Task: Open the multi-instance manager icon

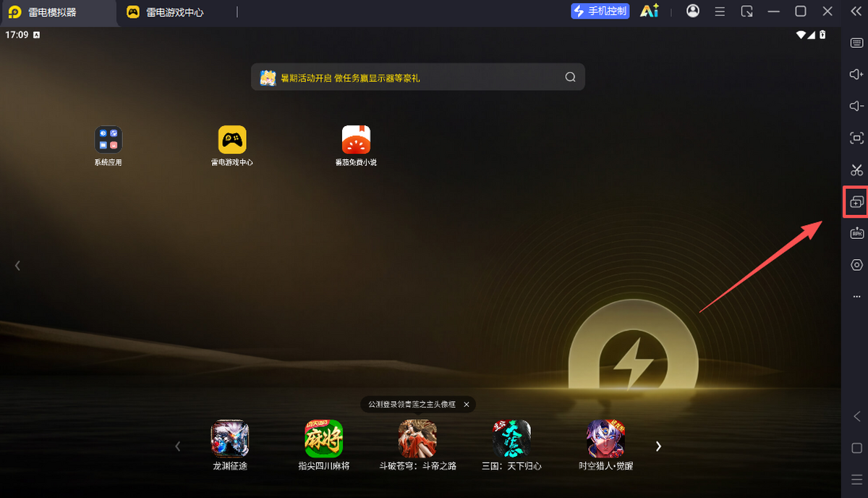Action: pyautogui.click(x=856, y=202)
